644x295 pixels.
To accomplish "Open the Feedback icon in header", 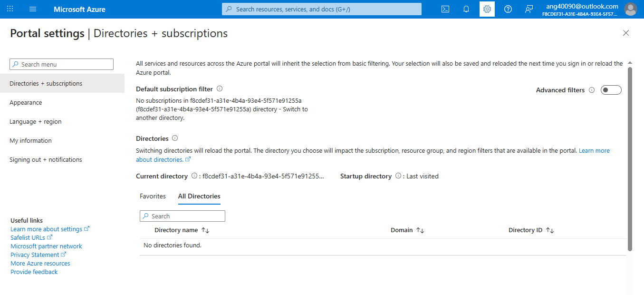I will click(x=529, y=9).
